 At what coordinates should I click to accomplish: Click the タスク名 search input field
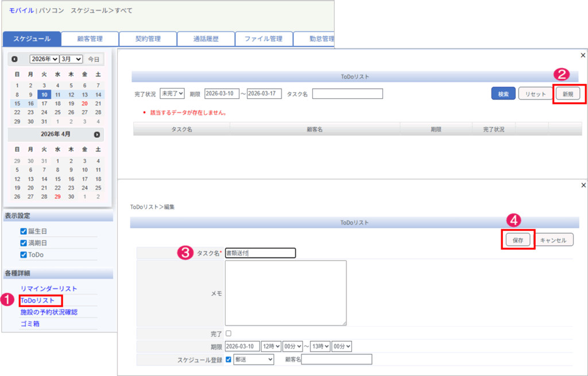(347, 94)
